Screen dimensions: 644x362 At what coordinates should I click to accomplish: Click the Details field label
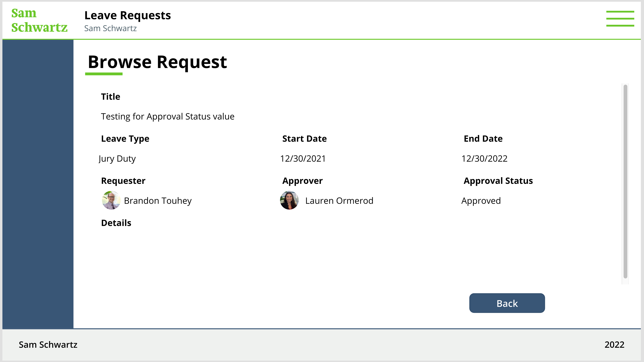tap(116, 223)
